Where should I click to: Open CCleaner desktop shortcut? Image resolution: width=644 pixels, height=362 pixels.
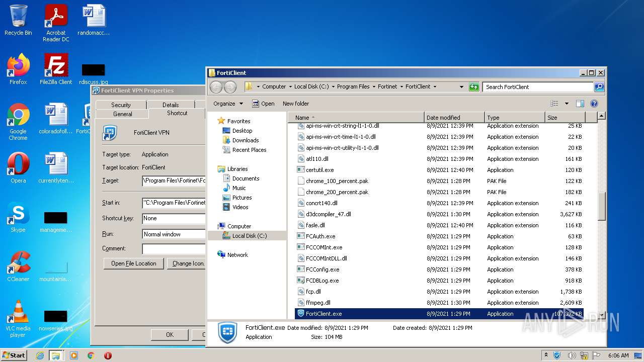pyautogui.click(x=18, y=266)
